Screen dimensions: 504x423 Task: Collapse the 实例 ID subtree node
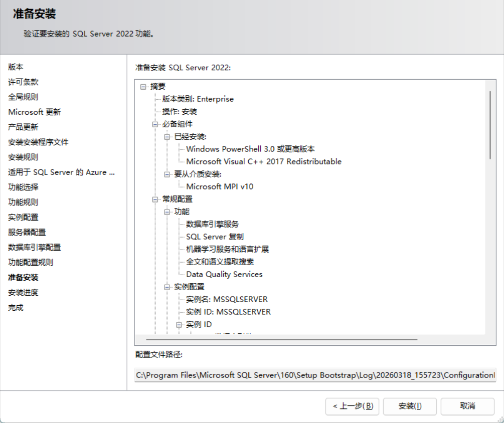coord(179,325)
